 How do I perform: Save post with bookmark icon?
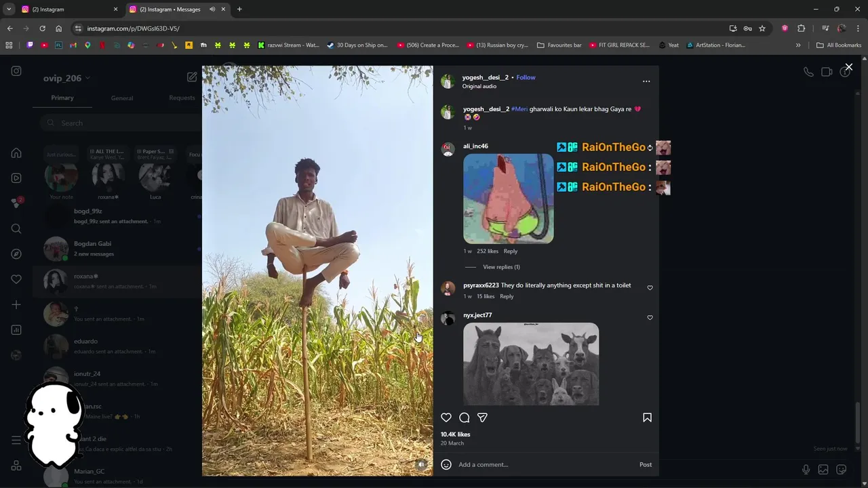click(647, 418)
